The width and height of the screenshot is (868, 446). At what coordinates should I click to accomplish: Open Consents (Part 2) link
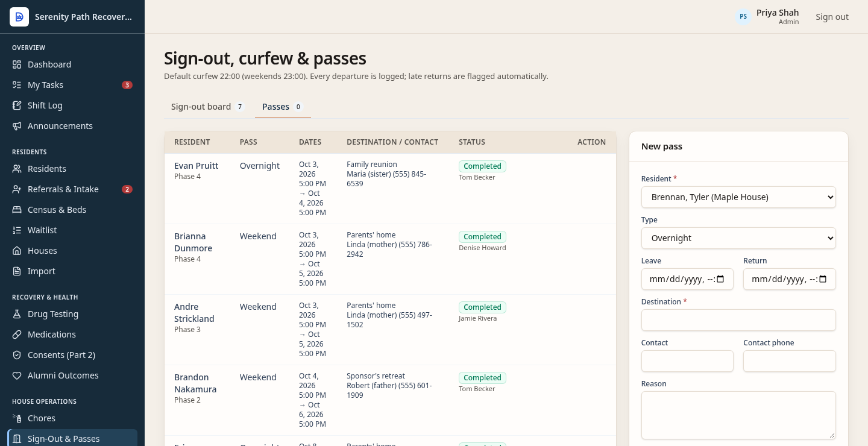click(72, 355)
